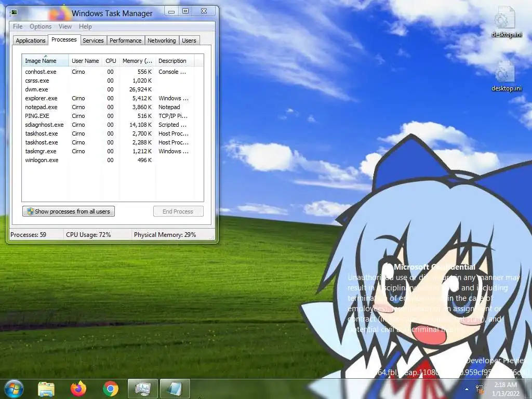The width and height of the screenshot is (532, 399).
Task: Launch Firefox from the taskbar
Action: [x=78, y=389]
